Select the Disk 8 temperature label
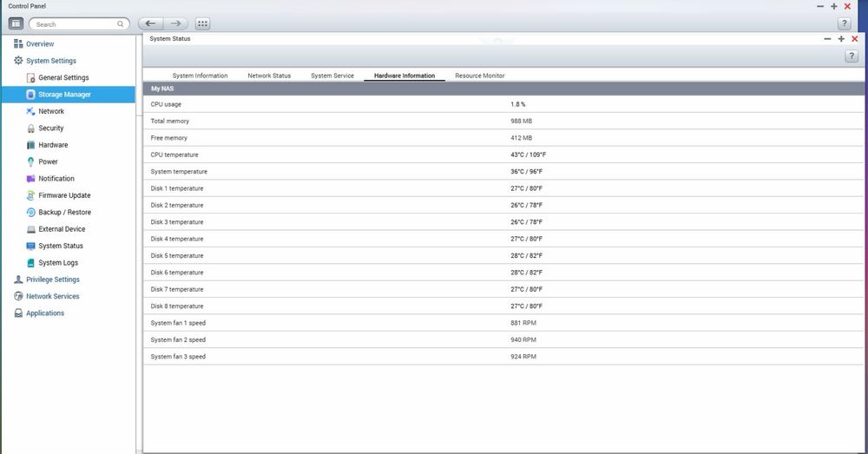The height and width of the screenshot is (454, 868). coord(177,306)
